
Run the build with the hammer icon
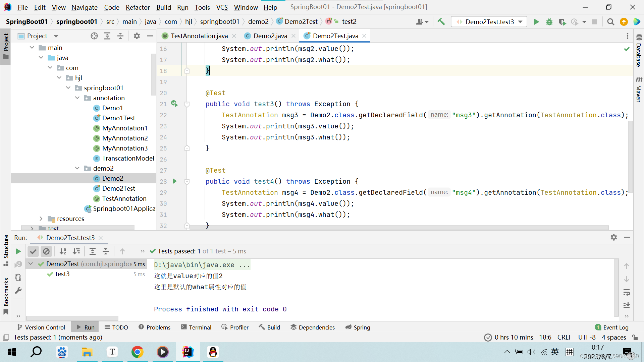click(441, 21)
